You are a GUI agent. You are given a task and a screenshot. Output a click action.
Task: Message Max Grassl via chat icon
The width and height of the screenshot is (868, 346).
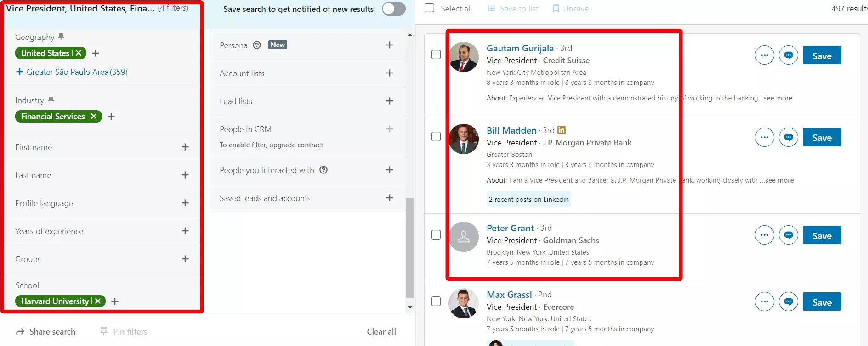click(x=789, y=301)
